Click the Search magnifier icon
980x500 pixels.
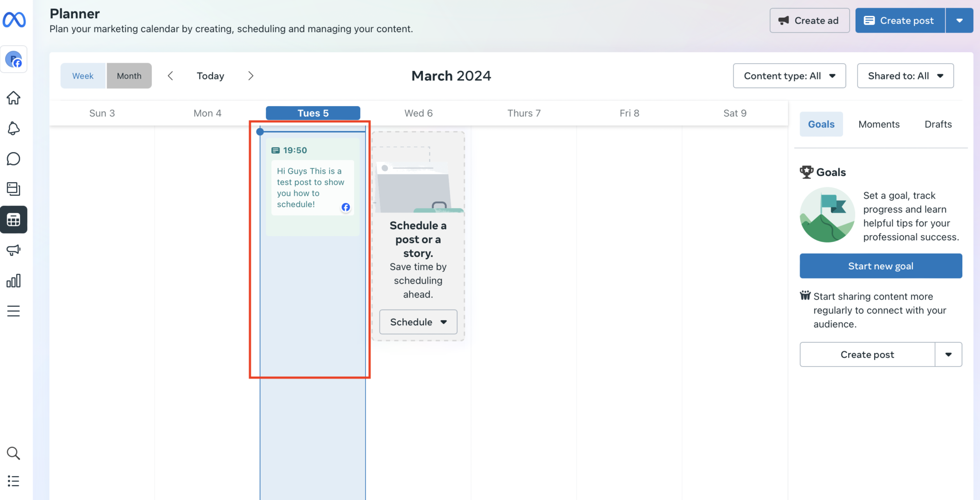[13, 453]
